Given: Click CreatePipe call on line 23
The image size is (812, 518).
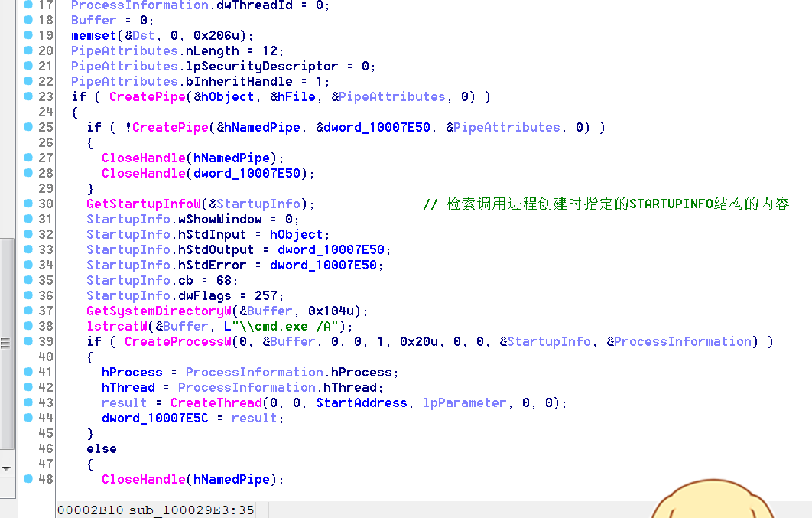Looking at the screenshot, I should 147,97.
